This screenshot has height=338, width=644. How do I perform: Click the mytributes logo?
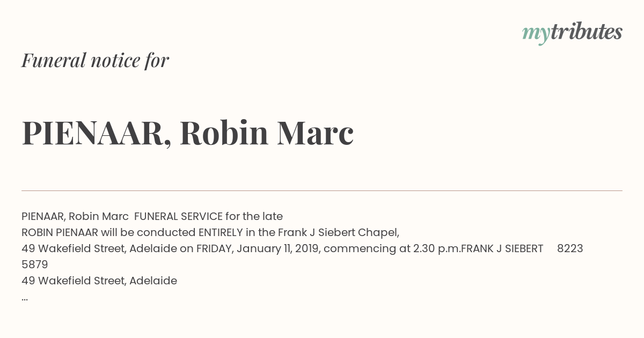(x=572, y=33)
